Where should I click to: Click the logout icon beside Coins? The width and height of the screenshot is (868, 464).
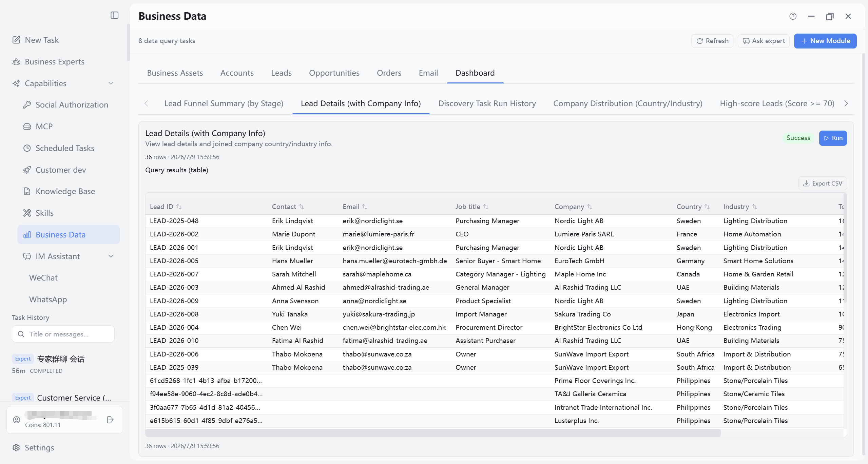[110, 420]
